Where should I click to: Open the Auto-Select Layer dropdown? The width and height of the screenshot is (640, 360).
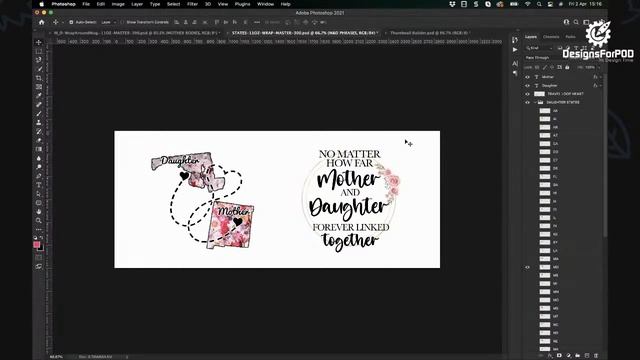[x=109, y=22]
